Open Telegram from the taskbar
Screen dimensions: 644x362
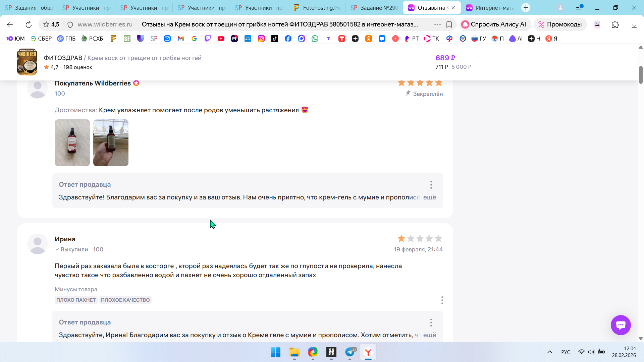[350, 352]
